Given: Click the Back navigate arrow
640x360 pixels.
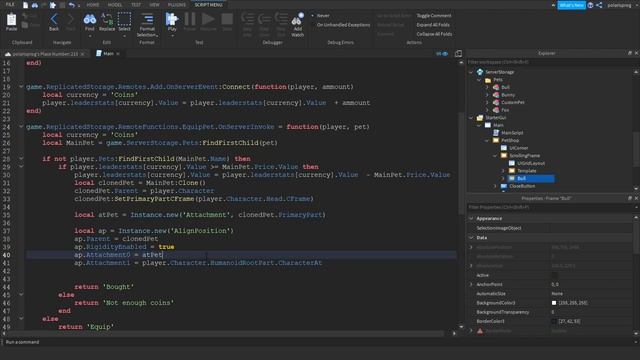Looking at the screenshot, I should click(x=54, y=19).
